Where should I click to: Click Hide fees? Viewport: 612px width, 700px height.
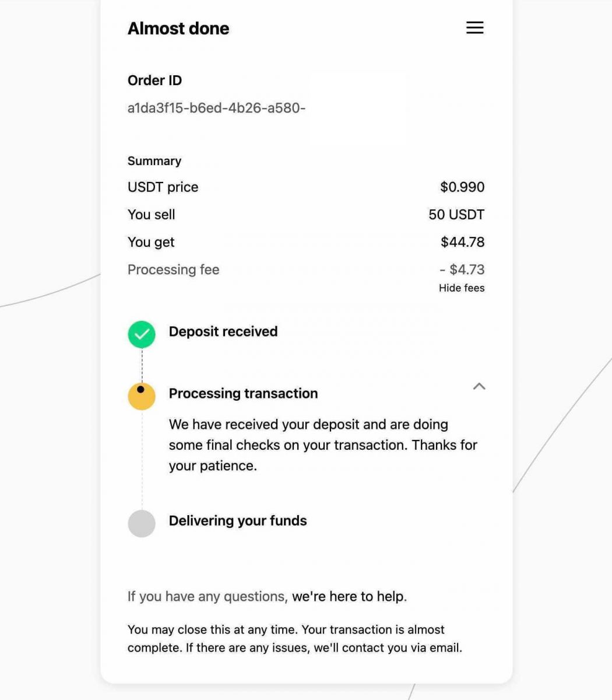(x=462, y=288)
